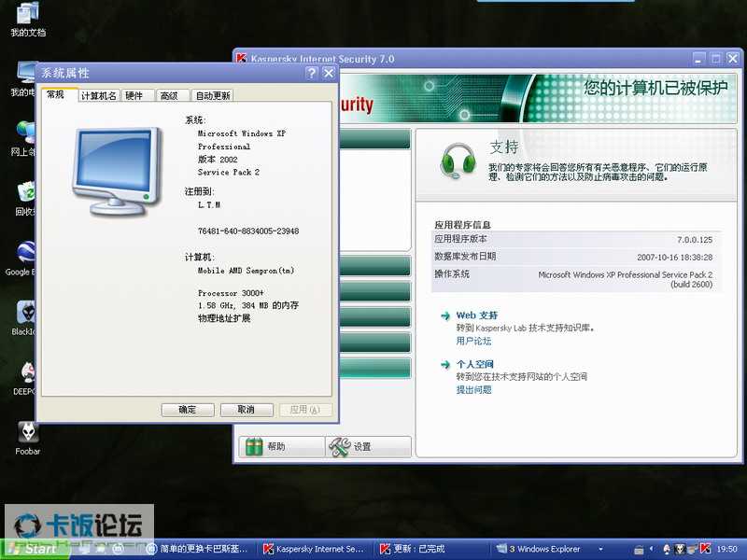Screen dimensions: 747x560
Task: Click the "Microsoft Windows XP" system text
Action: (242, 133)
